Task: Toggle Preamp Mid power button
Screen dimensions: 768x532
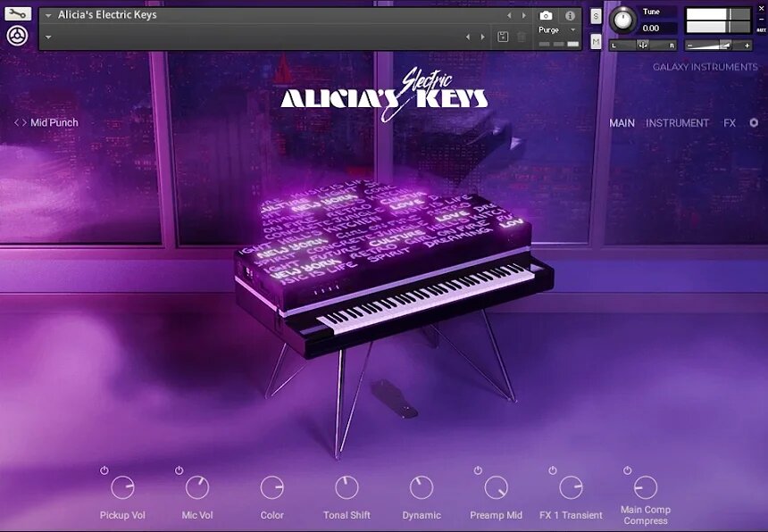Action: 478,470
